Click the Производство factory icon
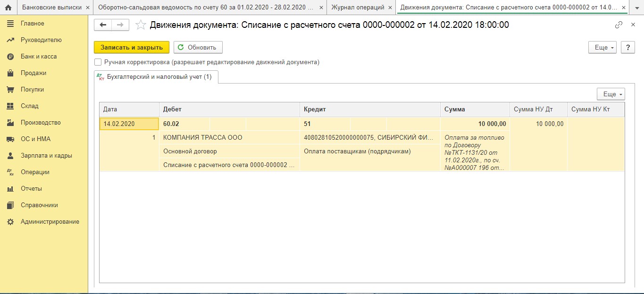 [10, 123]
